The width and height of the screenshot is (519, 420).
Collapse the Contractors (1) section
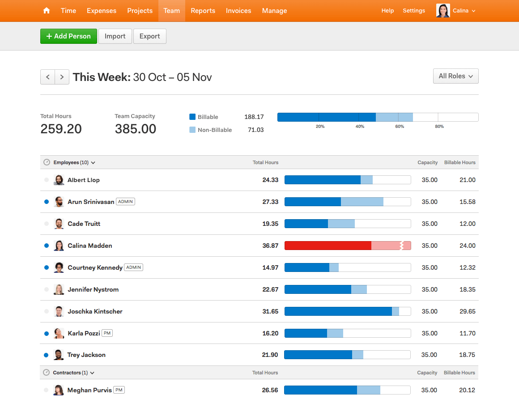(x=73, y=373)
